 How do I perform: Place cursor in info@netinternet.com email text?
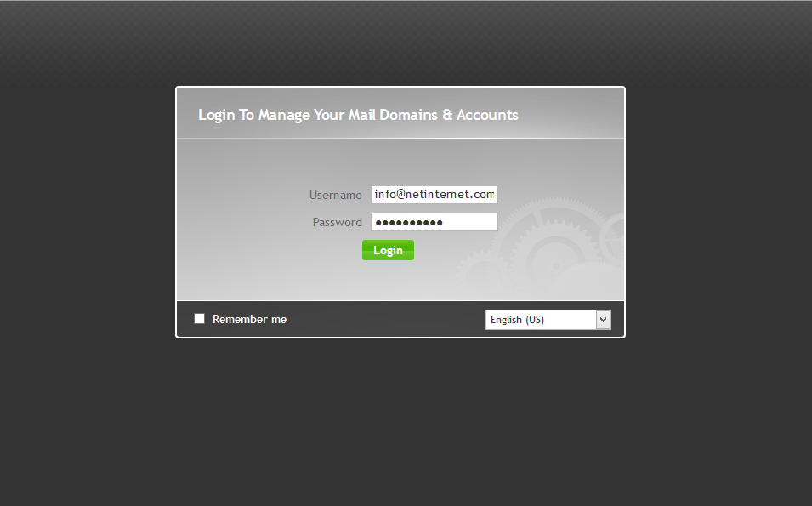pos(434,195)
